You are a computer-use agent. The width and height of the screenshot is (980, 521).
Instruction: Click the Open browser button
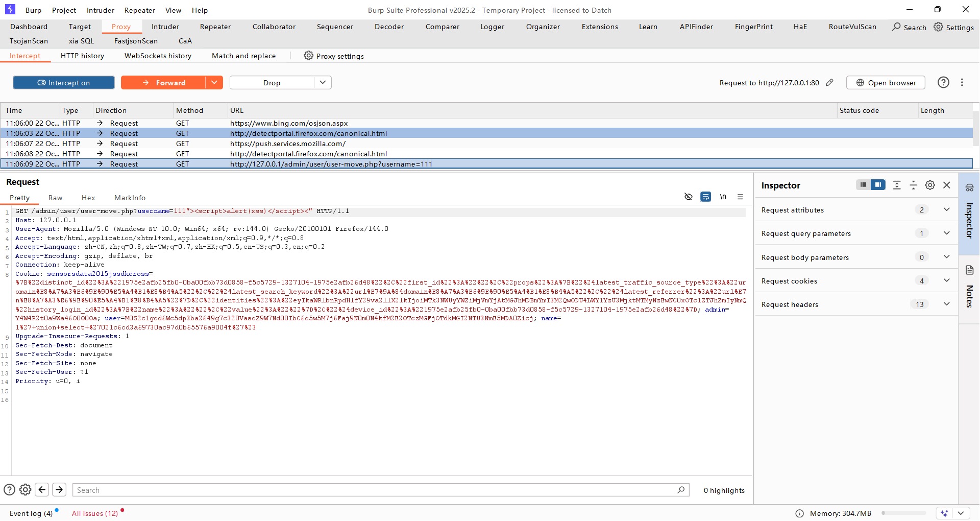pos(886,83)
